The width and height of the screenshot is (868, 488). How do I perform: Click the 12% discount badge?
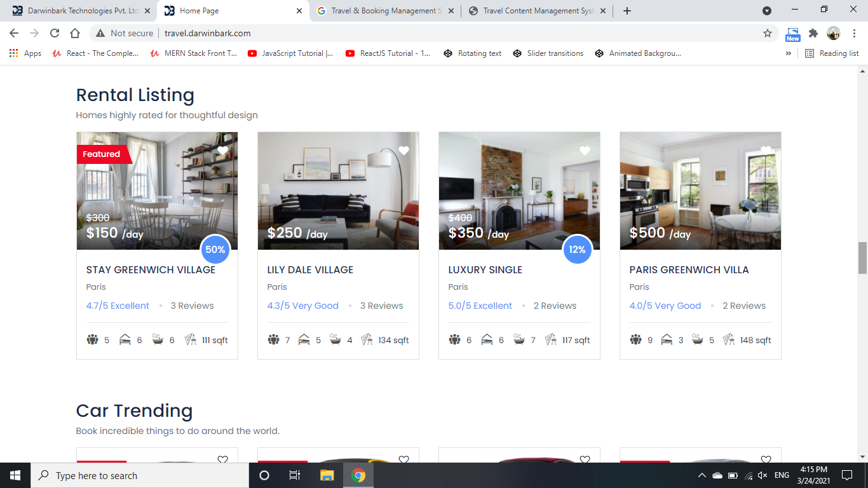(578, 250)
